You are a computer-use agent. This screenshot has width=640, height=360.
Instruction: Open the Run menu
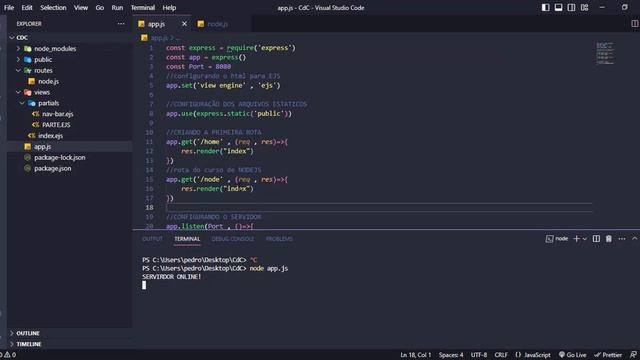click(117, 7)
